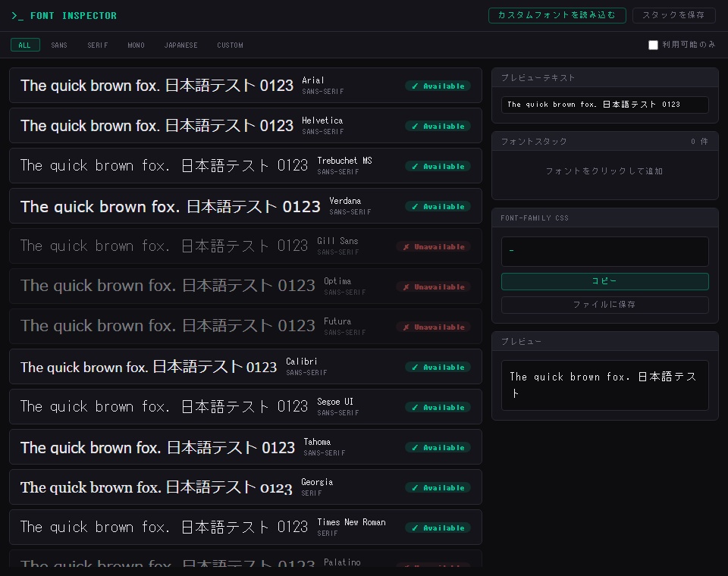The height and width of the screenshot is (576, 728).
Task: Click Futura's red Unavailable badge
Action: click(434, 327)
